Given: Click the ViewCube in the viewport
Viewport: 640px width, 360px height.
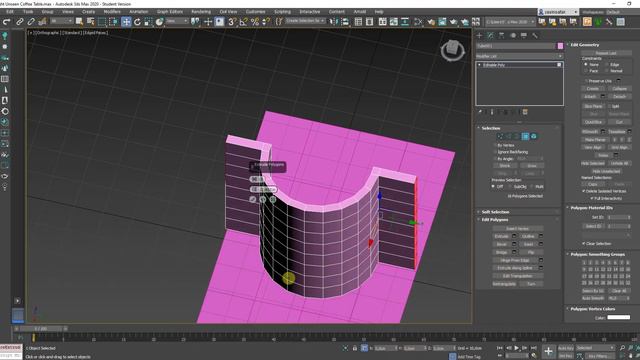Looking at the screenshot, I should (x=452, y=50).
